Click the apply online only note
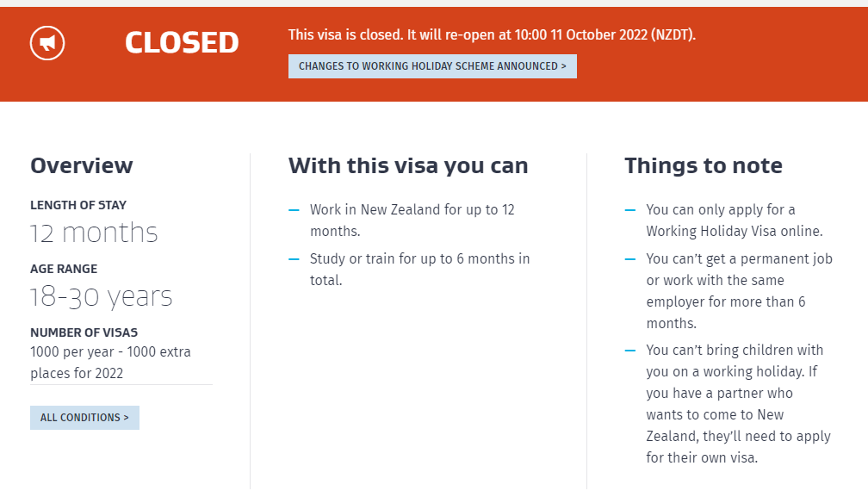This screenshot has height=497, width=868. click(734, 221)
